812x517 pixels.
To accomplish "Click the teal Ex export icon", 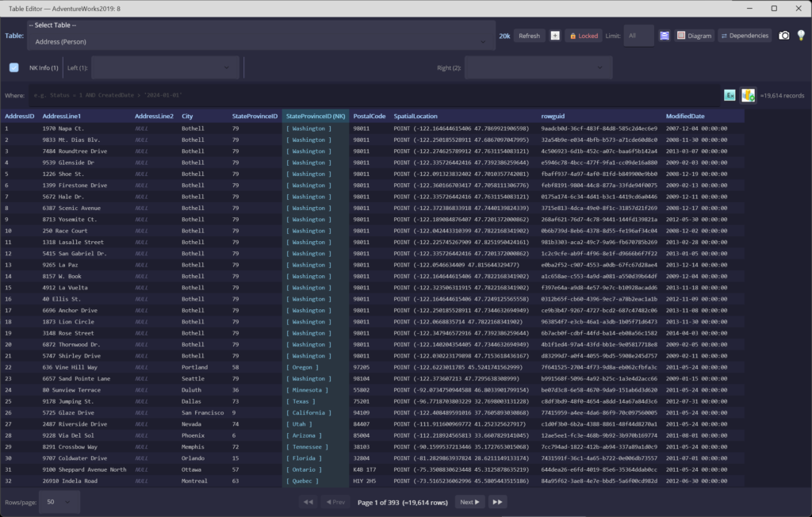I will [730, 95].
